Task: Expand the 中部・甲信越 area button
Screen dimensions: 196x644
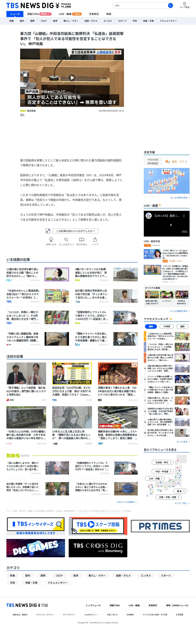Action: (x=163, y=471)
